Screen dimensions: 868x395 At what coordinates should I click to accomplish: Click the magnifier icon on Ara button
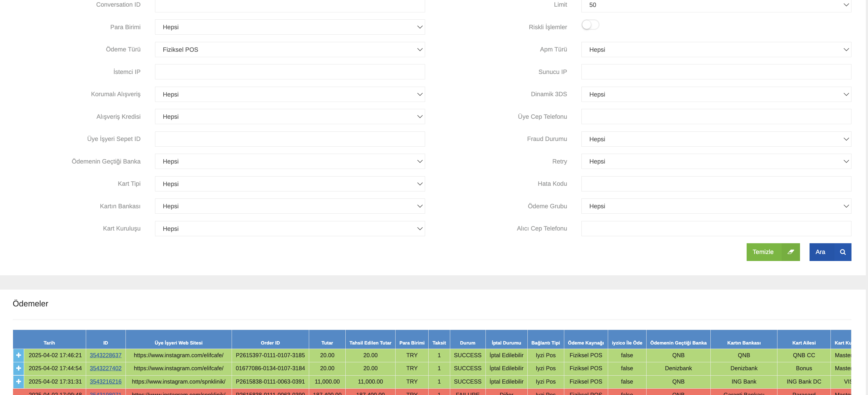pos(842,252)
